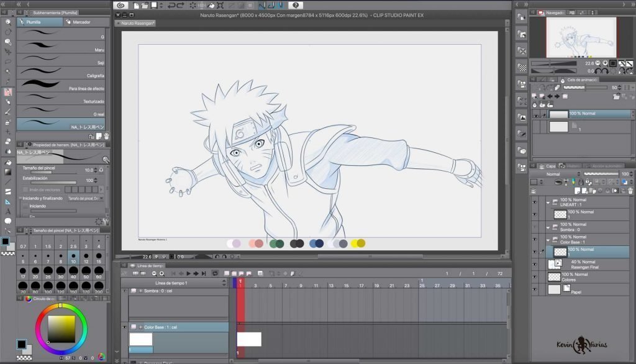The image size is (636, 364).
Task: Select the Balloon tool
Action: [7, 221]
